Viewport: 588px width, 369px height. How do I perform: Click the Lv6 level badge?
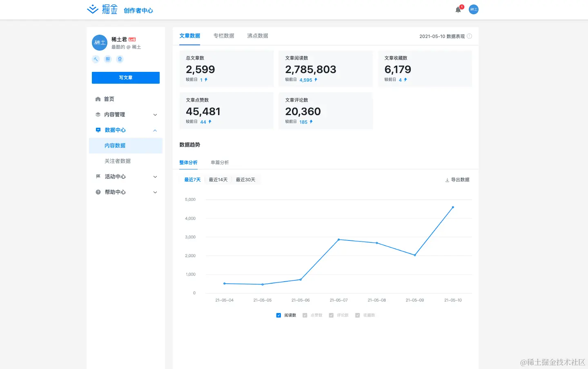pyautogui.click(x=132, y=40)
